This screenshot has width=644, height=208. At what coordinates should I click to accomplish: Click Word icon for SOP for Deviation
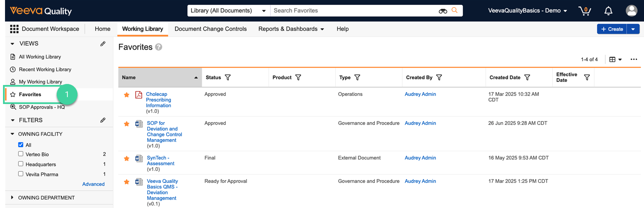pyautogui.click(x=139, y=124)
